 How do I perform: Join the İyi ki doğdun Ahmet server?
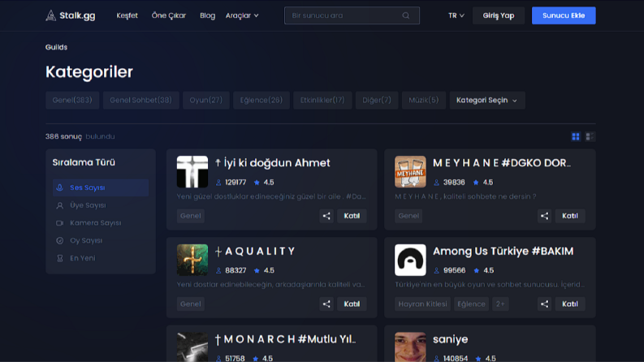tap(352, 216)
